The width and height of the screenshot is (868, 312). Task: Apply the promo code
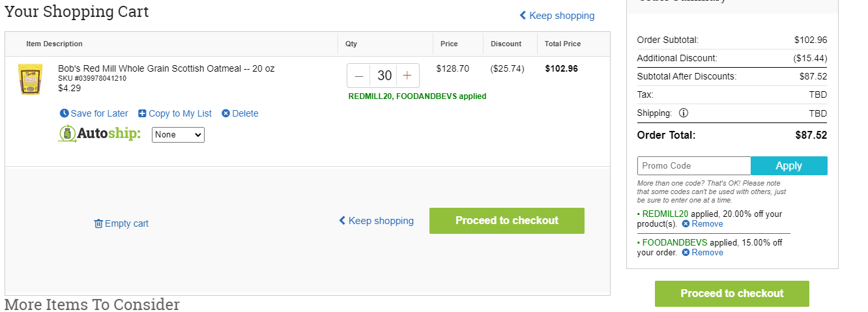click(789, 166)
